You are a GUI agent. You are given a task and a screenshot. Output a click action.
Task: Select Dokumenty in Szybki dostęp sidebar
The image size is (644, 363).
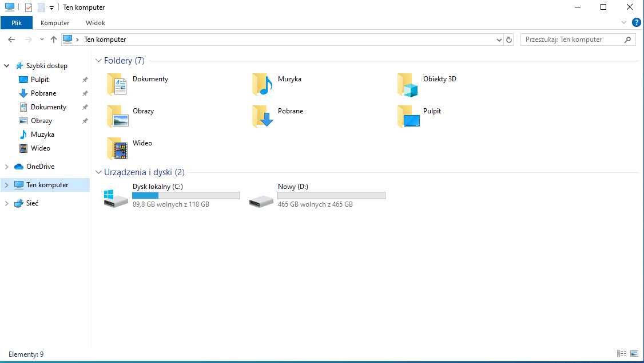click(49, 107)
